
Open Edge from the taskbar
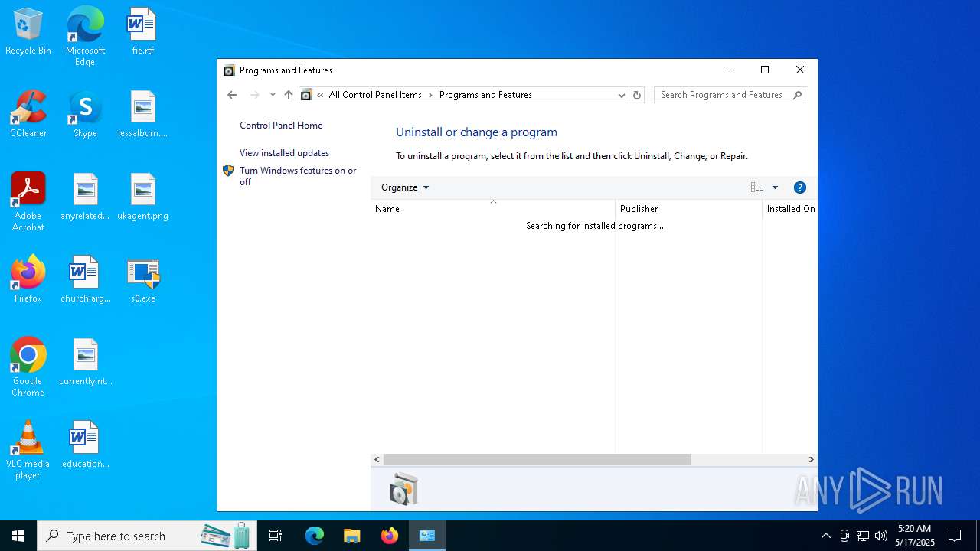tap(315, 536)
